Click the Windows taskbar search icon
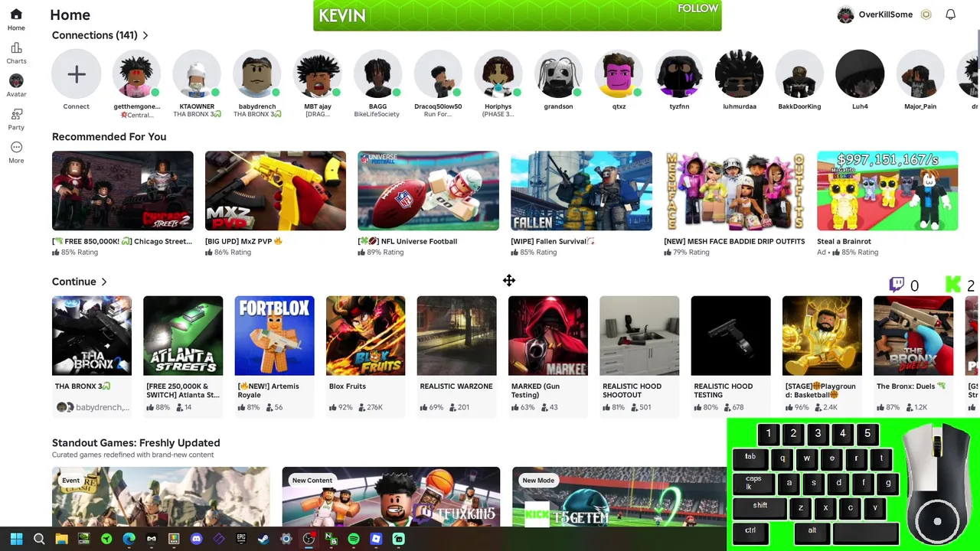The height and width of the screenshot is (551, 980). pyautogui.click(x=39, y=539)
